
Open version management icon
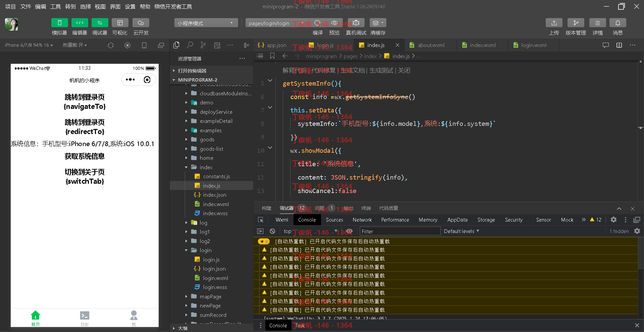576,23
